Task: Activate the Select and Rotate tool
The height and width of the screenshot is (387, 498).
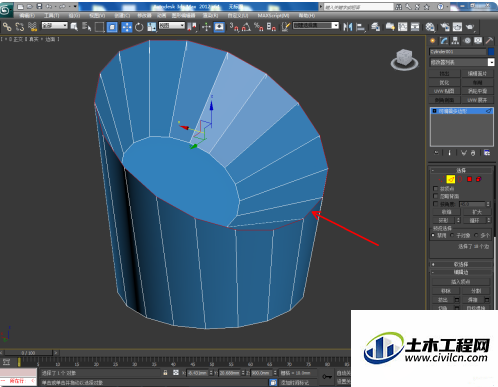Action: point(139,27)
